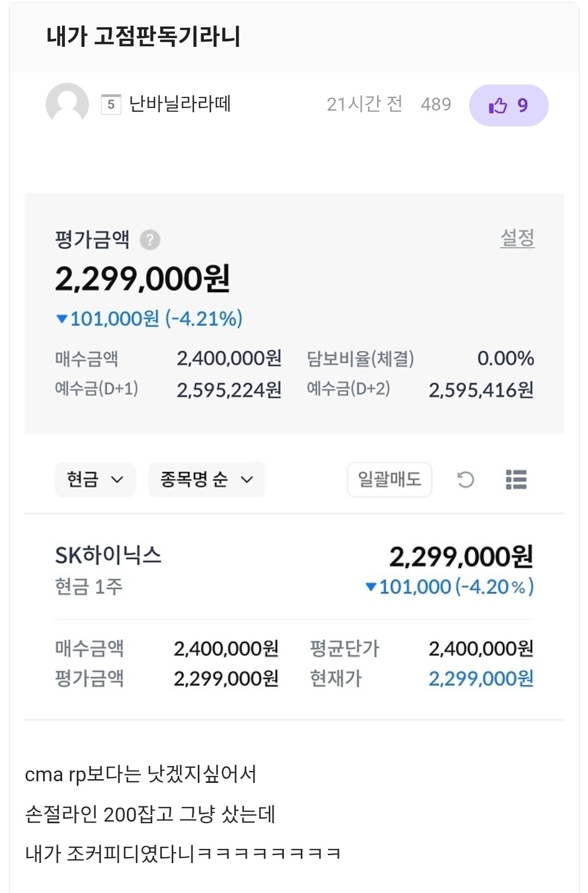Click the chevron arrow on 종목명 순
Image resolution: width=588 pixels, height=893 pixels.
[x=247, y=480]
